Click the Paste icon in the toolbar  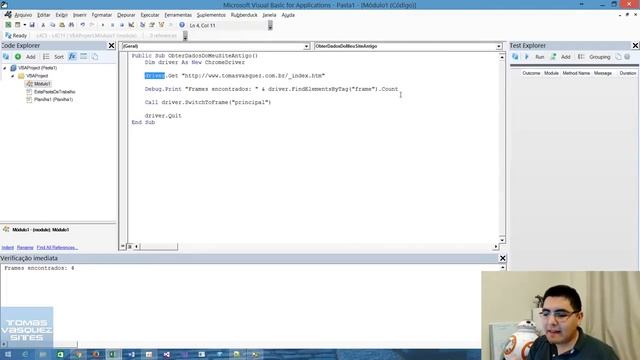[x=62, y=25]
